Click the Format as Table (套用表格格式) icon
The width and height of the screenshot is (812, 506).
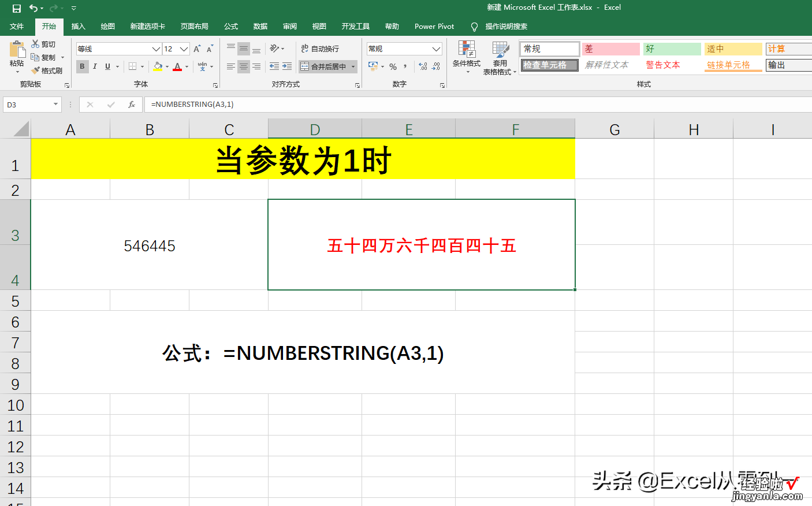(500, 49)
